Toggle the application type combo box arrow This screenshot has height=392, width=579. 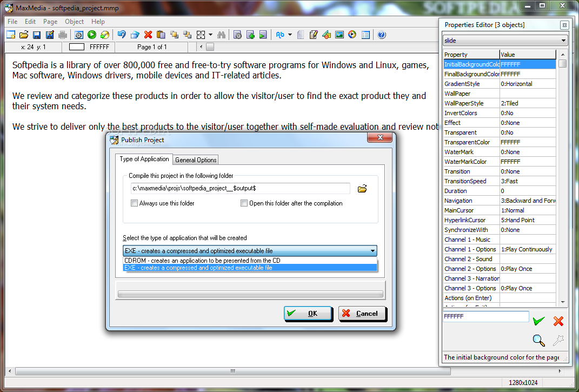tap(372, 251)
